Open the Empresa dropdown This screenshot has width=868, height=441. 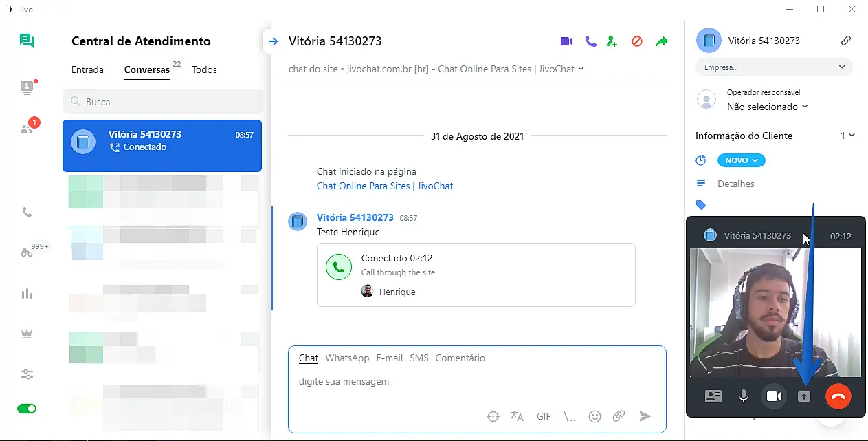[x=774, y=67]
